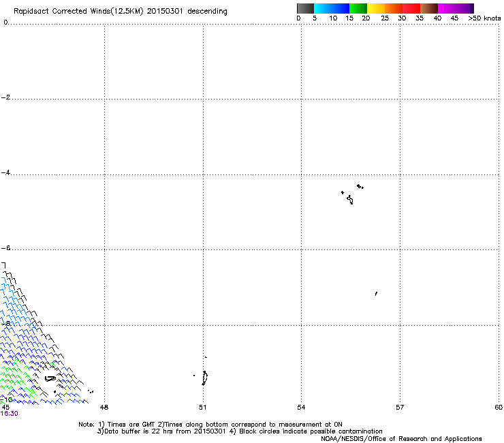Screen dimensions: 504x443
Task: Click the longitude label '60'
Action: tap(499, 408)
